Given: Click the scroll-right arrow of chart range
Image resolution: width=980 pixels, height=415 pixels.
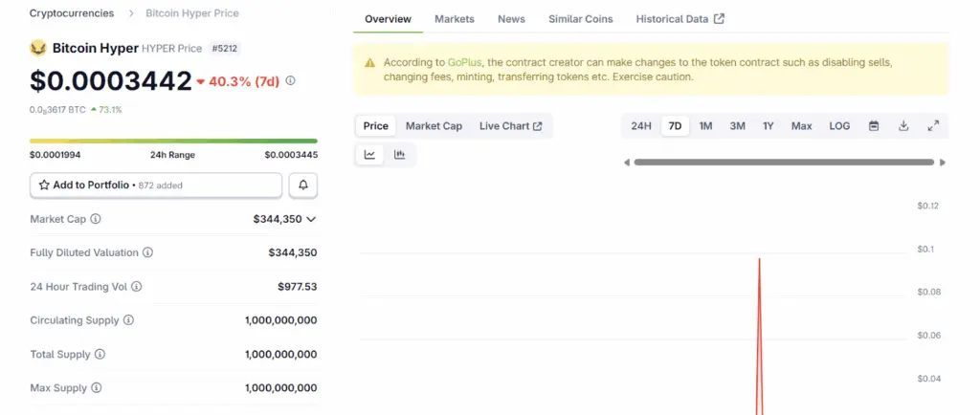Looking at the screenshot, I should pos(943,163).
